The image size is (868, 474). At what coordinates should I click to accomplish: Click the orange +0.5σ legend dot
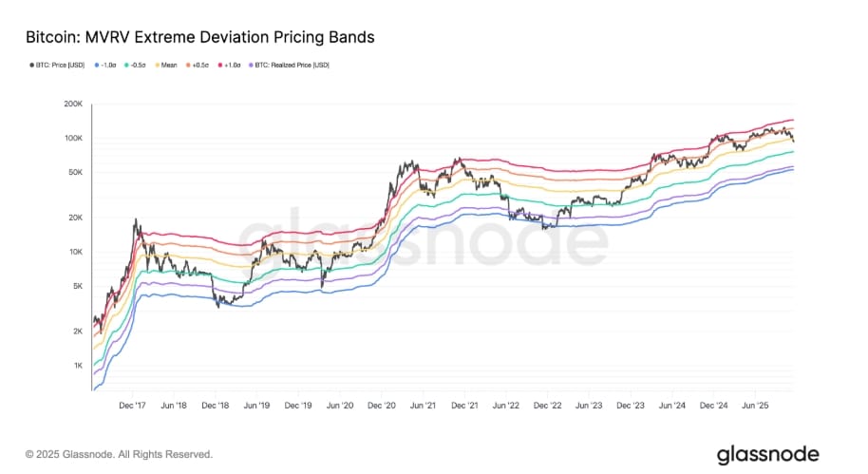pos(188,66)
